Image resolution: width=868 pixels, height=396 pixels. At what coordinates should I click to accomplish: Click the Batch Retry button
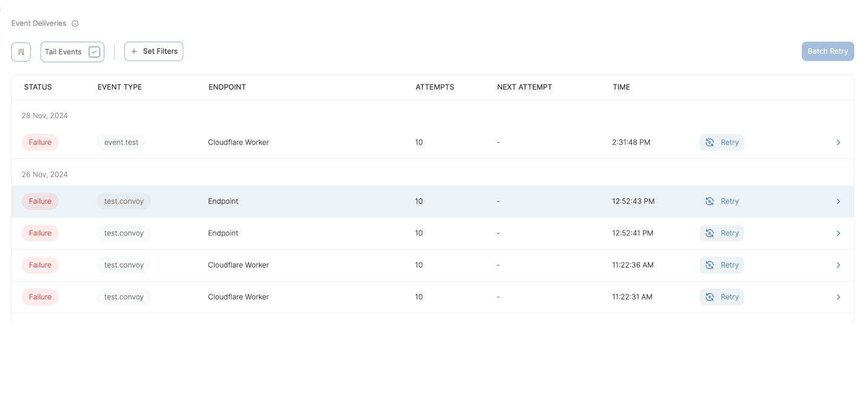coord(827,51)
